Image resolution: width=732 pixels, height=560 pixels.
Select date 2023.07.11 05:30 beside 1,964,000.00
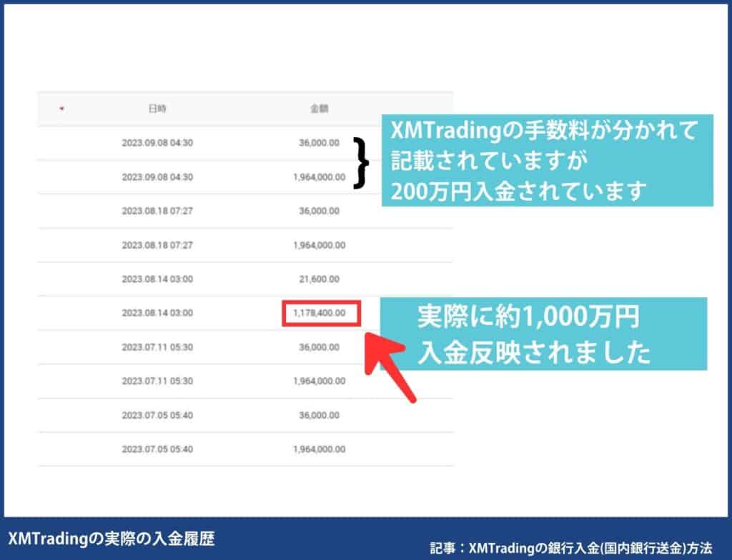coord(157,381)
